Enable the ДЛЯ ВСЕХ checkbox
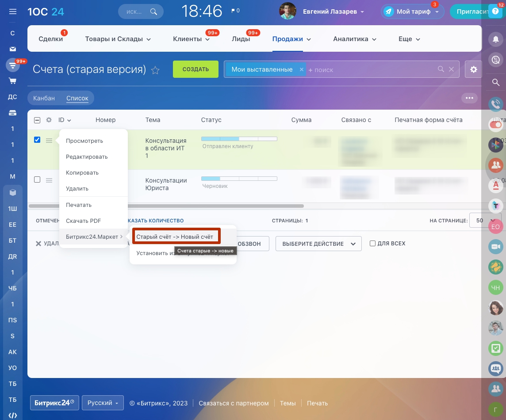Viewport: 506px width, 420px height. 372,243
